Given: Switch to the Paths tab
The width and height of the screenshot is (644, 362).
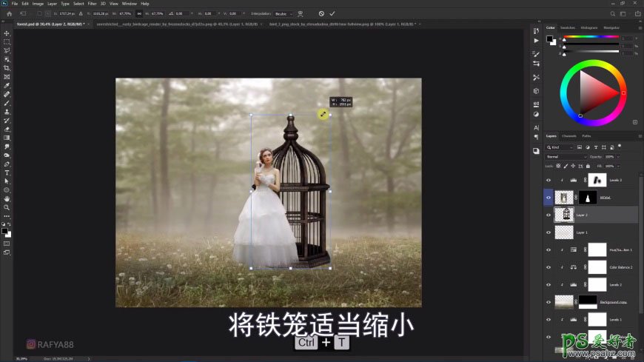Looking at the screenshot, I should point(586,136).
